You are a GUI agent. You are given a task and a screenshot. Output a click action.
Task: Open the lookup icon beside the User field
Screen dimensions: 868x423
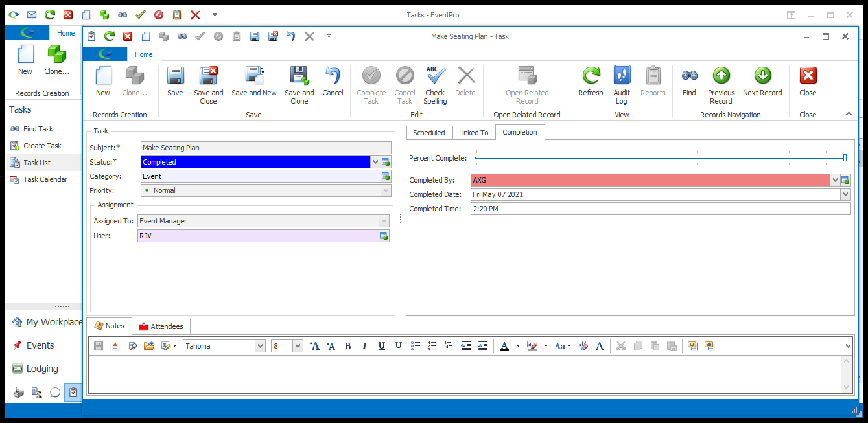tap(383, 236)
